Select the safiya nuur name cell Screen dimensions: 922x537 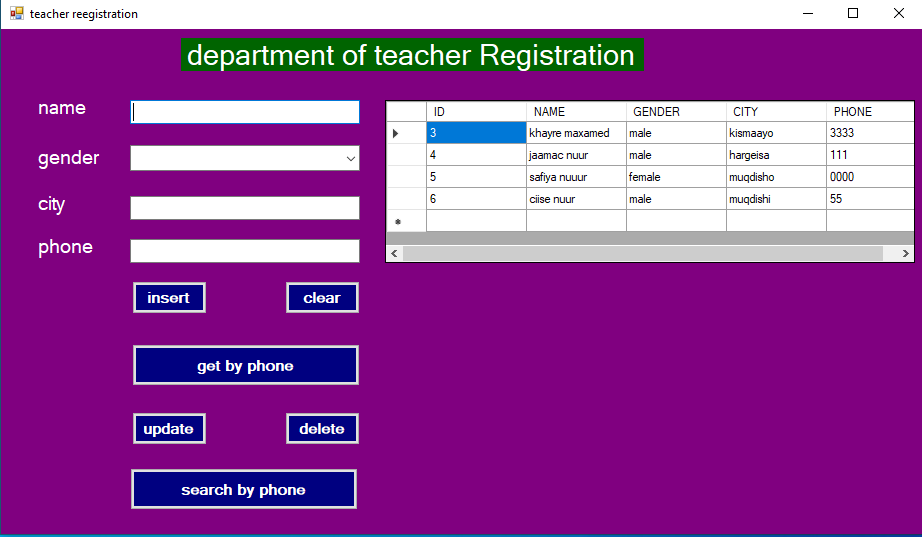[576, 177]
